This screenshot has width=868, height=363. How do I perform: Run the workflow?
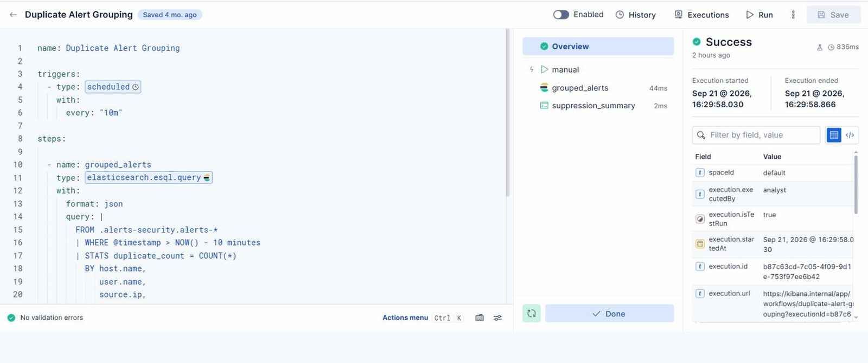759,15
